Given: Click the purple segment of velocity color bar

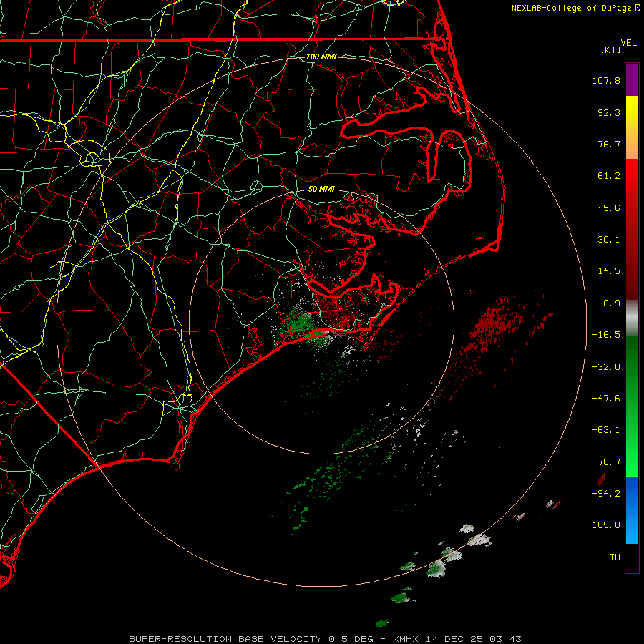Looking at the screenshot, I should 632,79.
